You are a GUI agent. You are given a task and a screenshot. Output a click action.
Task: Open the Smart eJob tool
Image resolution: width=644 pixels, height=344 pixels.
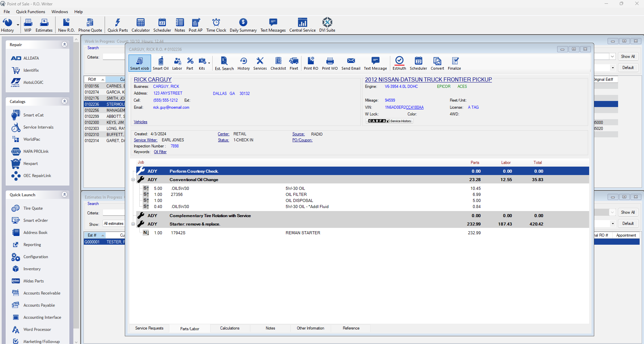point(140,63)
